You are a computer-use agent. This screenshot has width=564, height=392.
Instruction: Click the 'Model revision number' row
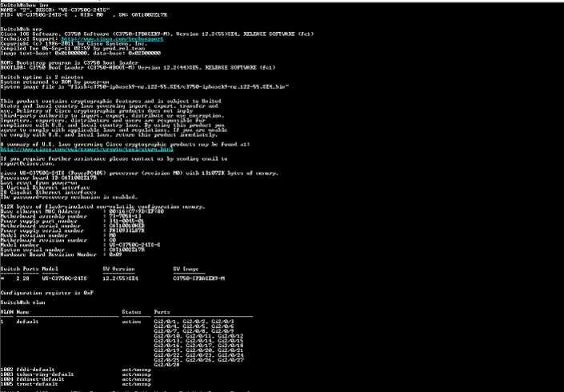pos(58,235)
